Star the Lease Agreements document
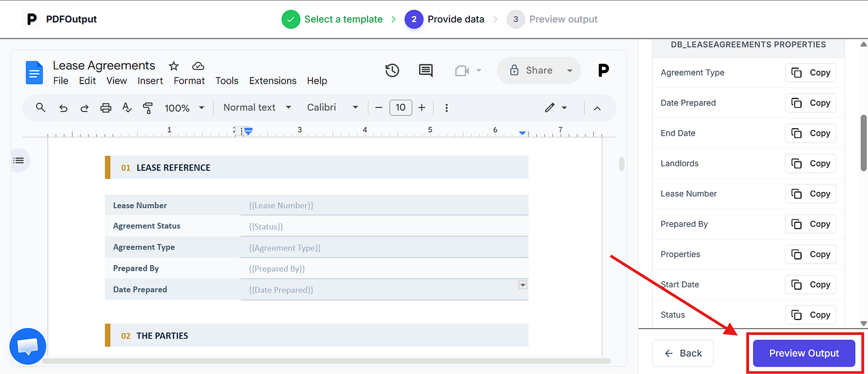 pos(174,66)
